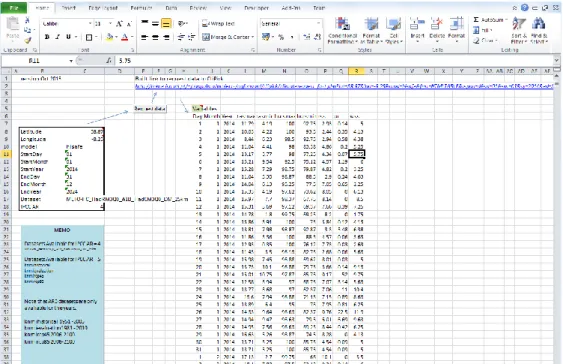Switch to the Page Layout tab
The image size is (563, 364).
[103, 8]
